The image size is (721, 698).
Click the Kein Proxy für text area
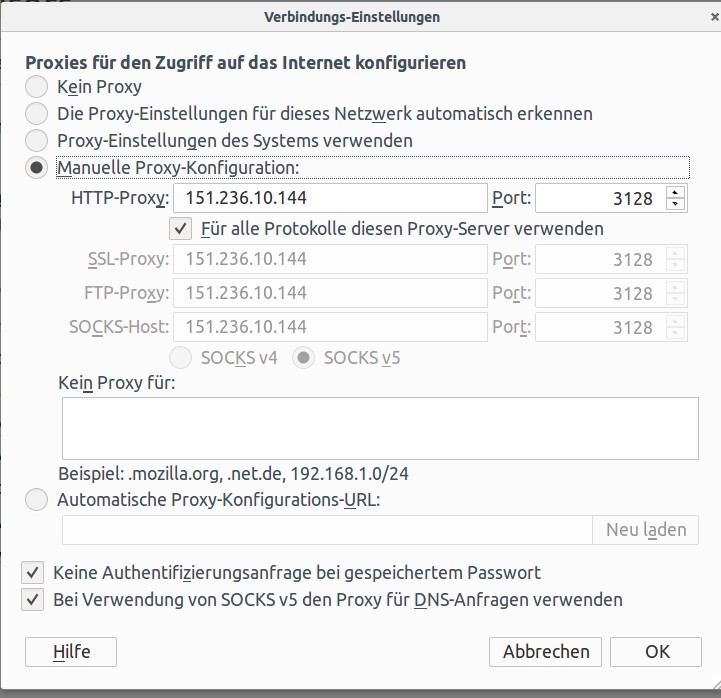380,429
